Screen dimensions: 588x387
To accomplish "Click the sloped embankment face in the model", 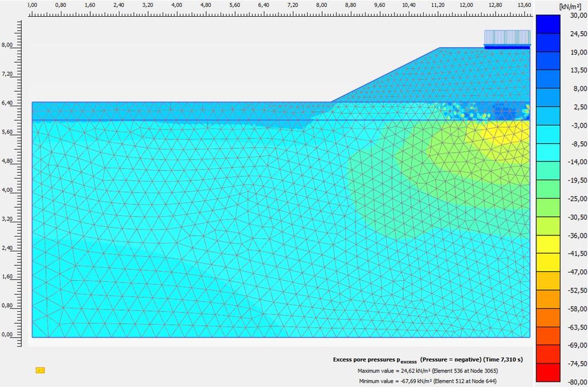I will 385,75.
